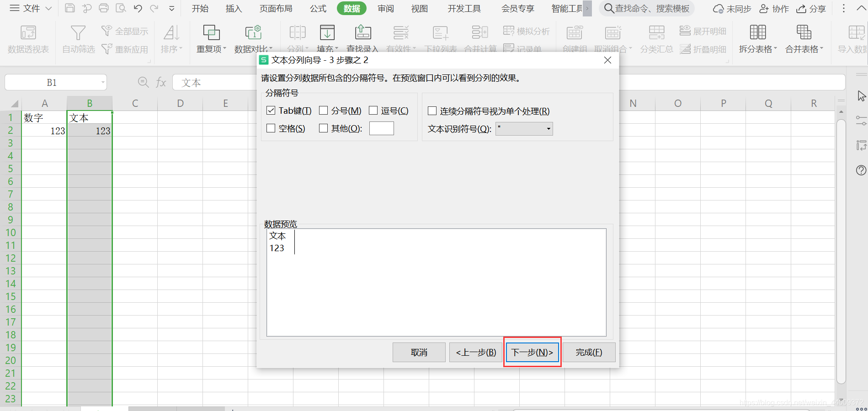Click the save icon in quick access bar
The image size is (868, 411).
click(70, 8)
